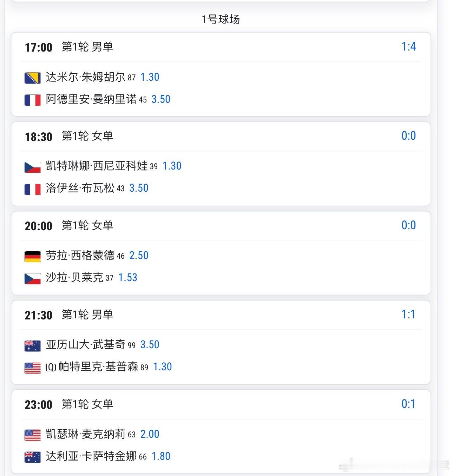Open the 1:1 score of the 21:30 match
Image resolution: width=453 pixels, height=476 pixels.
tap(408, 315)
